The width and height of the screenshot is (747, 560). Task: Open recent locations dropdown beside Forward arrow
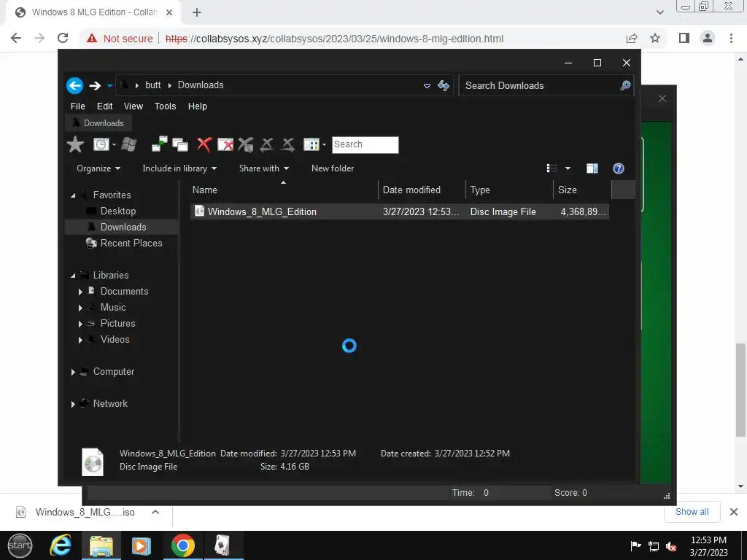(x=109, y=86)
